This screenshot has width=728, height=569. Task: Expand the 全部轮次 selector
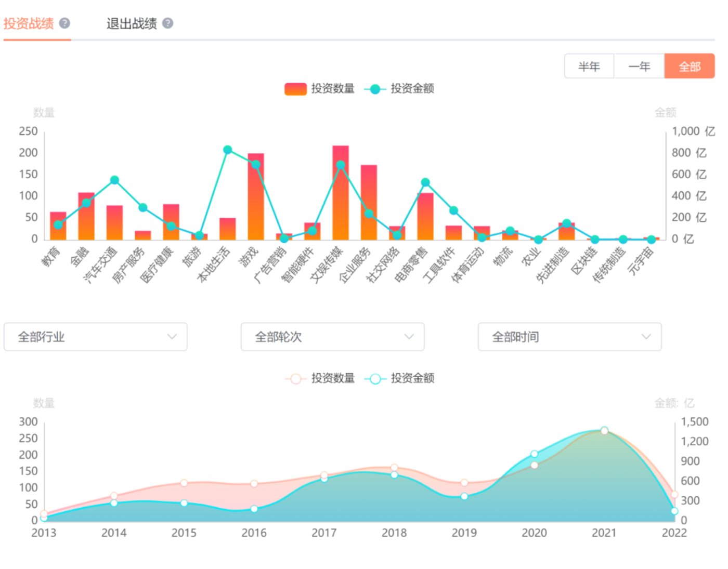[332, 337]
